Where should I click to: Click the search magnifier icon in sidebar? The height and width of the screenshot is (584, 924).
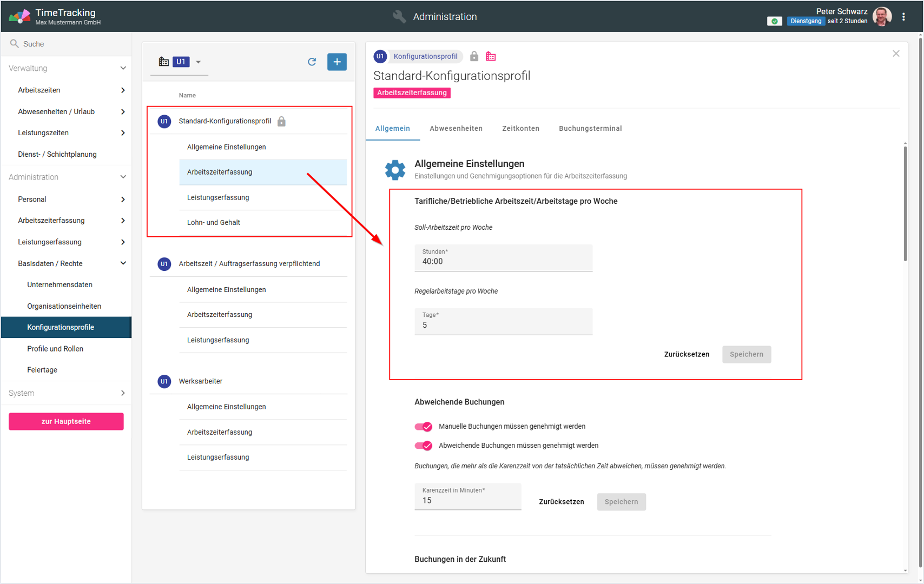click(x=15, y=44)
